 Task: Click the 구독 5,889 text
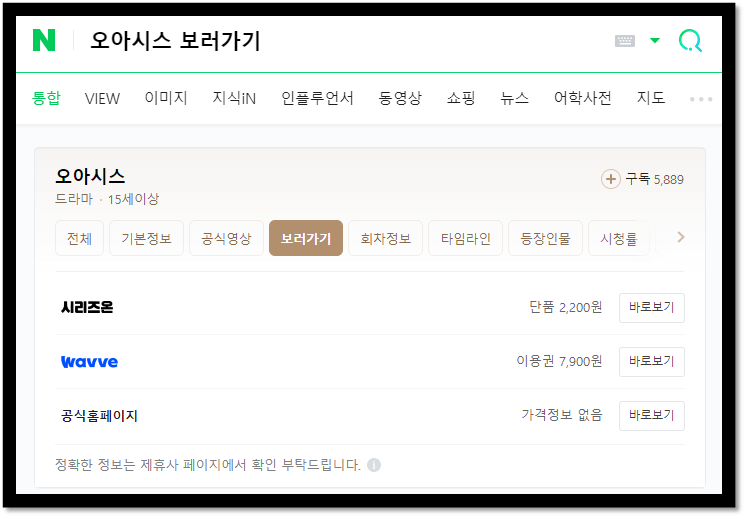tap(654, 179)
